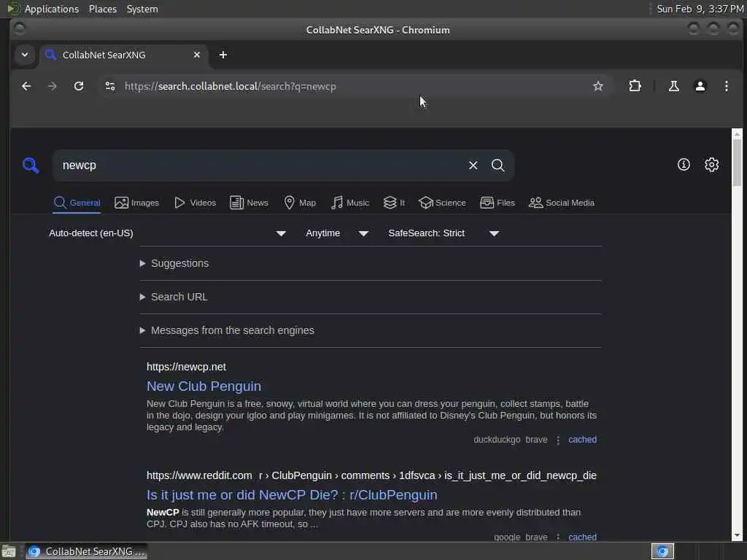
Task: Click the workspace switcher in bottom panel
Action: pyautogui.click(x=662, y=551)
